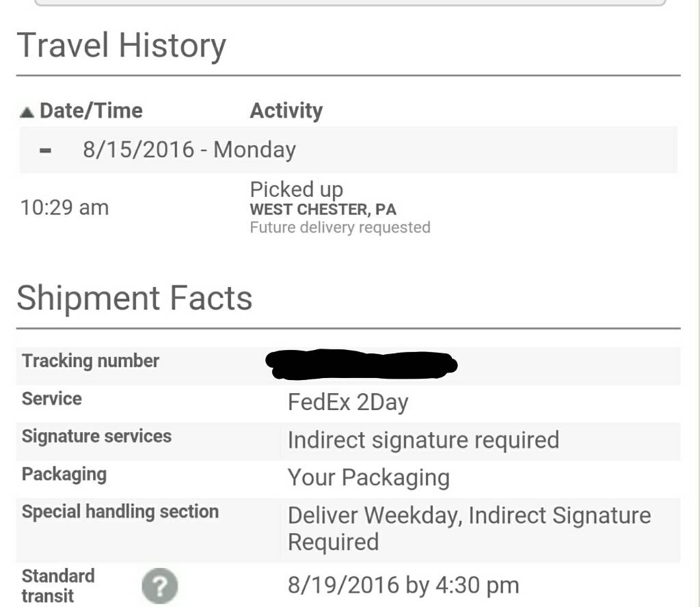
Task: Toggle sort order triangle beside Date/Time
Action: (27, 112)
